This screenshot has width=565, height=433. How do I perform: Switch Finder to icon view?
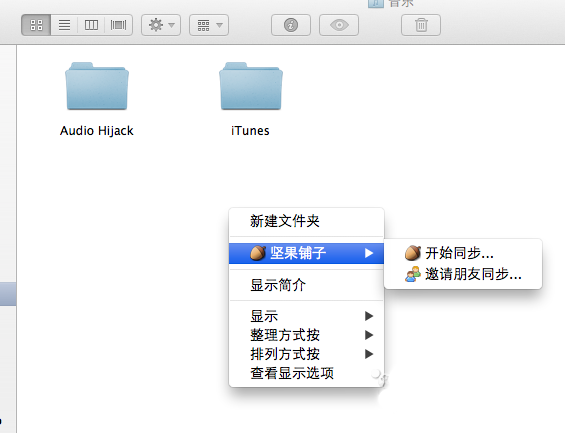coord(36,25)
